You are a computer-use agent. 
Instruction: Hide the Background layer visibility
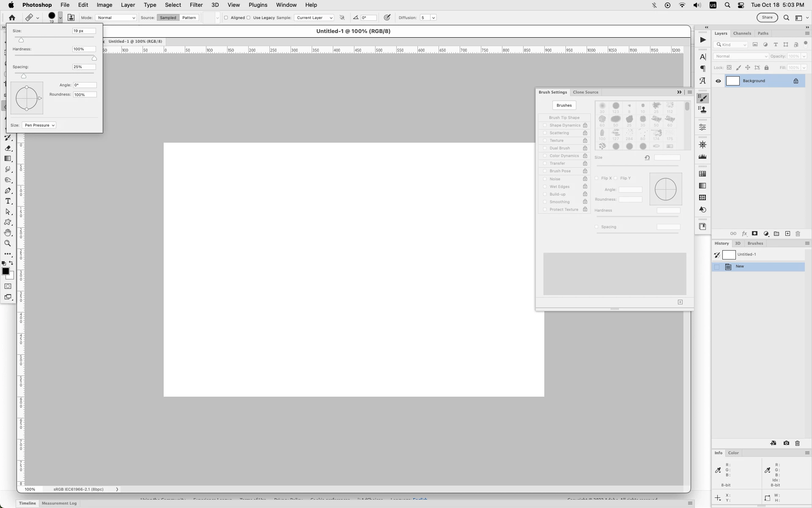(x=718, y=81)
